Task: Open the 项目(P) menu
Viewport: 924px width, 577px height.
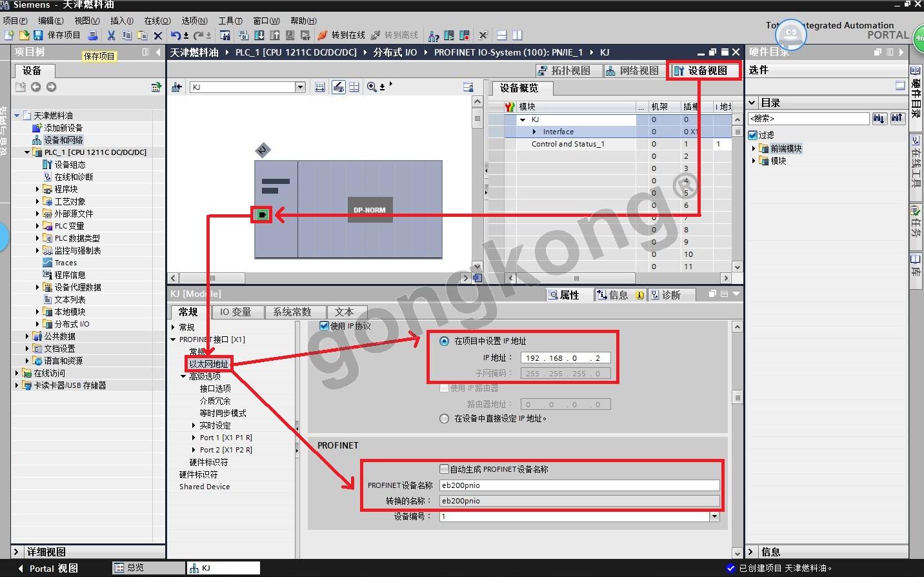Action: [15, 21]
